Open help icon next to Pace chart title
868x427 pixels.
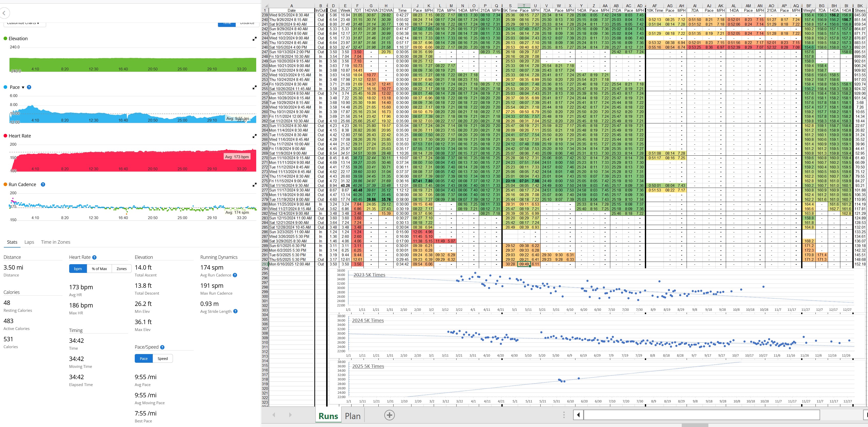tap(29, 87)
